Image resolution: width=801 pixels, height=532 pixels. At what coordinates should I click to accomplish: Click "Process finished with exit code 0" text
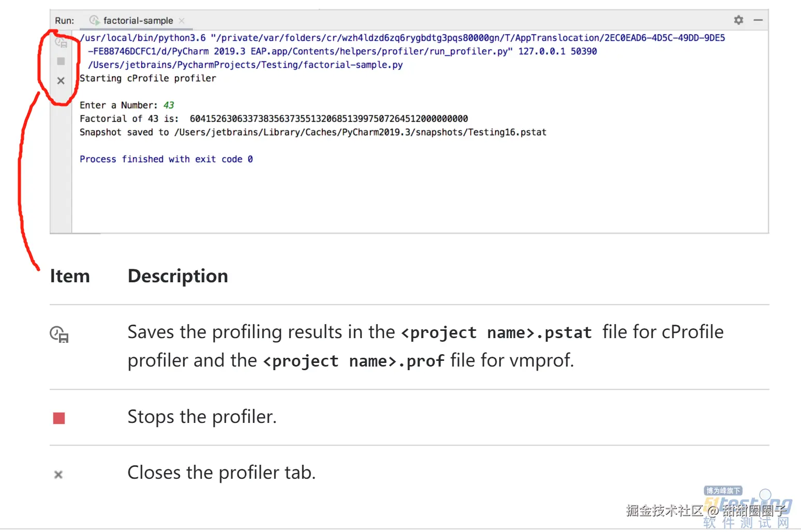tap(166, 159)
